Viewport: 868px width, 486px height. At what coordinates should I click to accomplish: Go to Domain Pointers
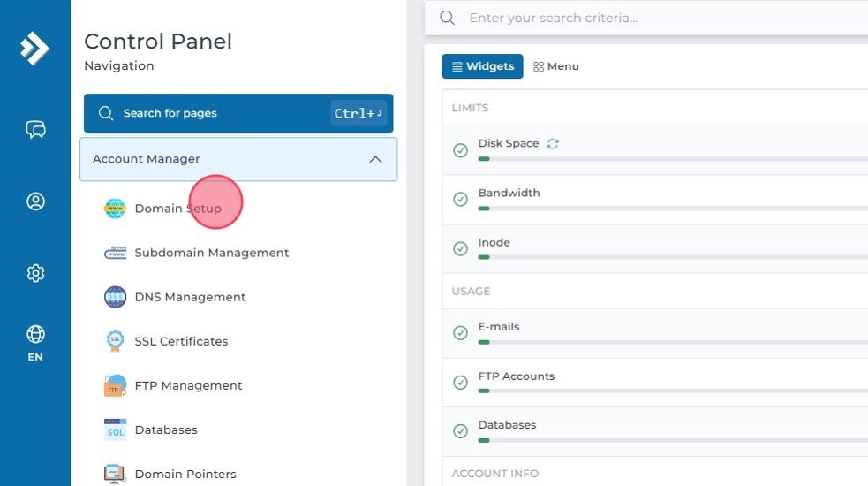point(185,474)
